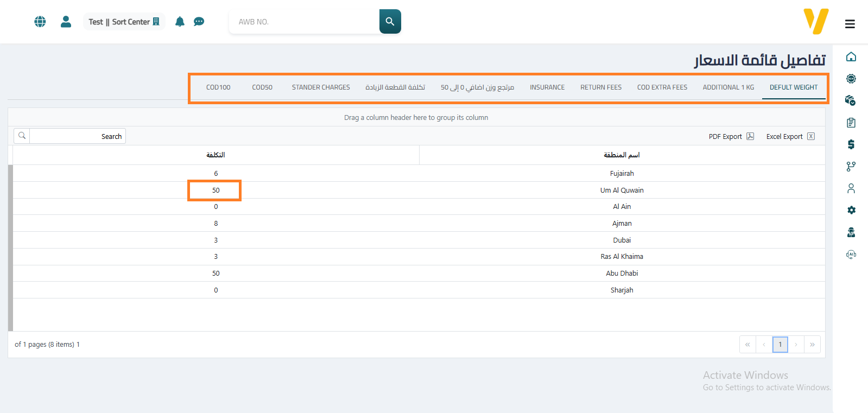Image resolution: width=868 pixels, height=413 pixels.
Task: Open the notifications bell
Action: tap(180, 22)
